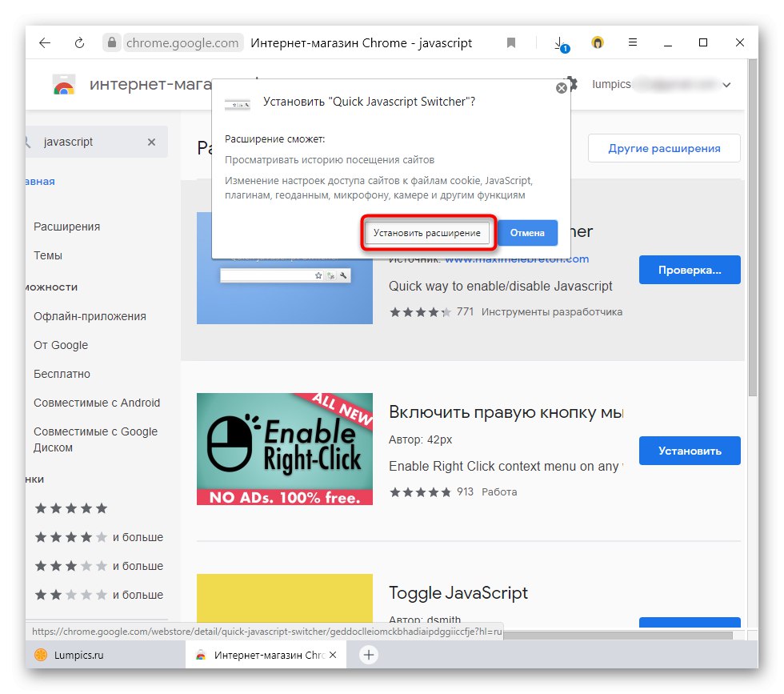
Task: Click the orange Lumpics.ru tab favicon
Action: (x=41, y=655)
